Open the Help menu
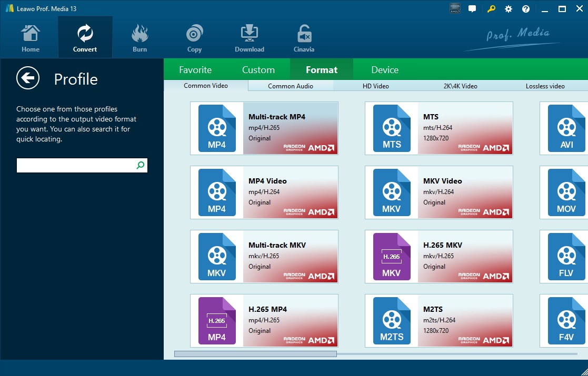This screenshot has width=588, height=376. point(525,8)
